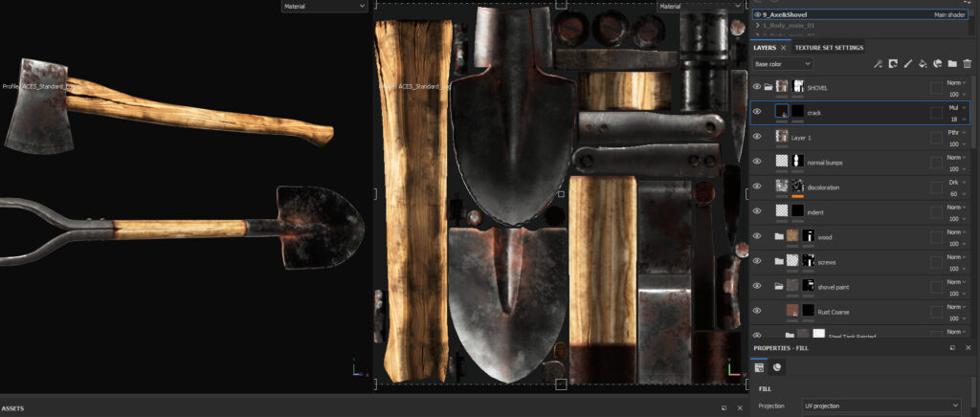The width and height of the screenshot is (980, 417).
Task: Open crack layer opacity 18 dropdown
Action: point(956,119)
